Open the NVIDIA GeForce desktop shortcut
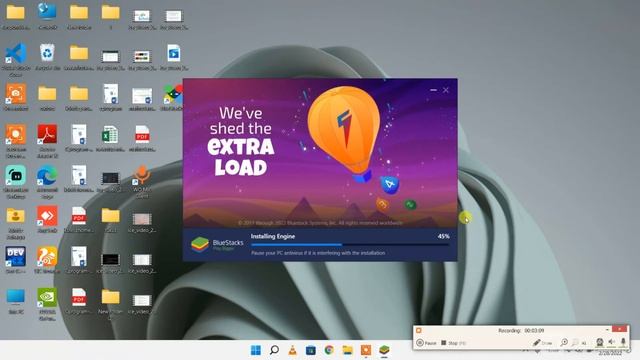This screenshot has height=360, width=640. [x=47, y=297]
